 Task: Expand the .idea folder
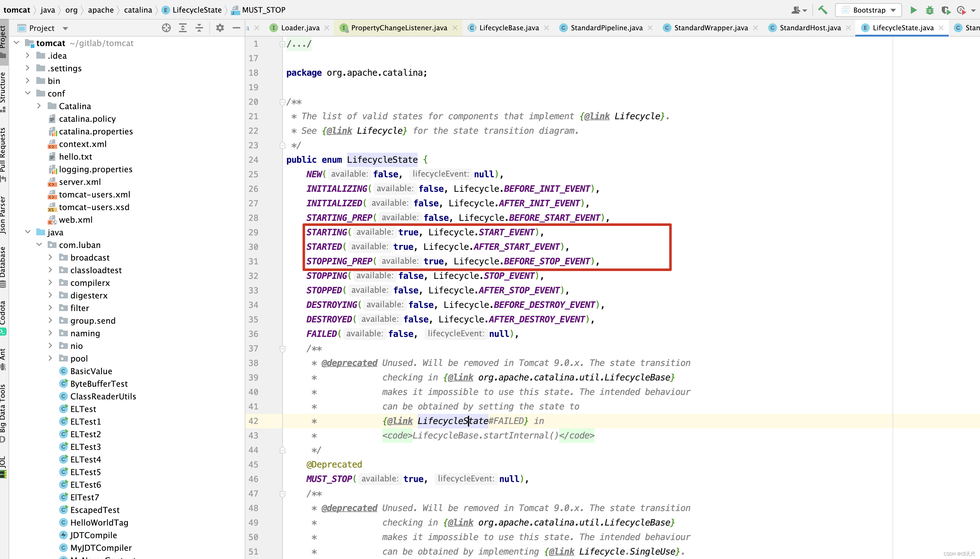coord(28,55)
